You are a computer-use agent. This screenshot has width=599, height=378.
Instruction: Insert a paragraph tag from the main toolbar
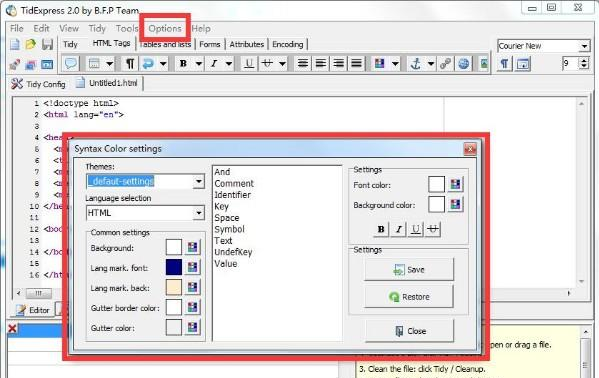[x=130, y=63]
